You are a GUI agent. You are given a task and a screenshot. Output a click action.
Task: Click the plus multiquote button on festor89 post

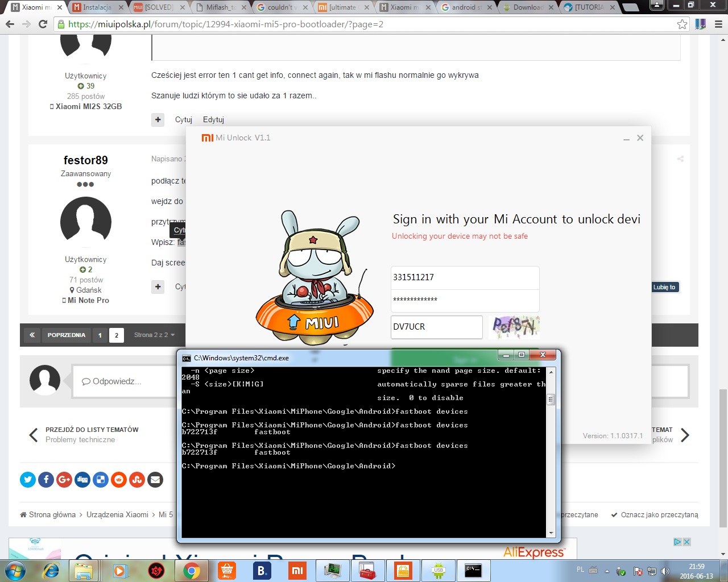(158, 286)
